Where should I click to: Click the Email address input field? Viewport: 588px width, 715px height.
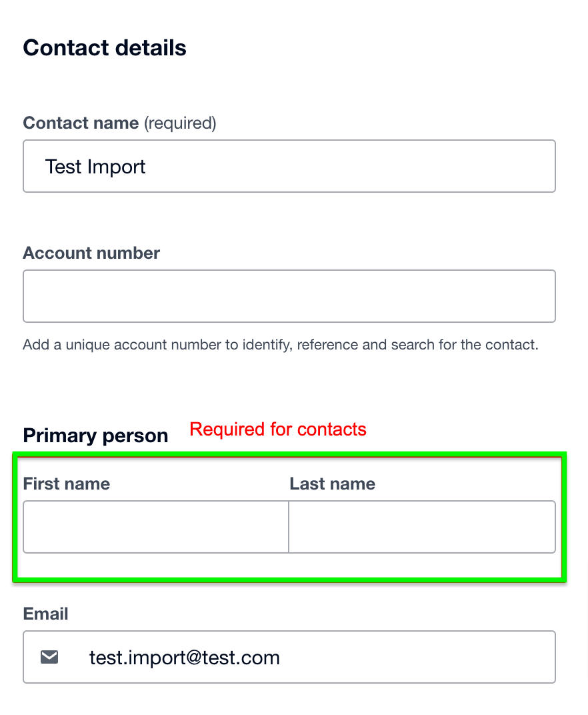289,656
